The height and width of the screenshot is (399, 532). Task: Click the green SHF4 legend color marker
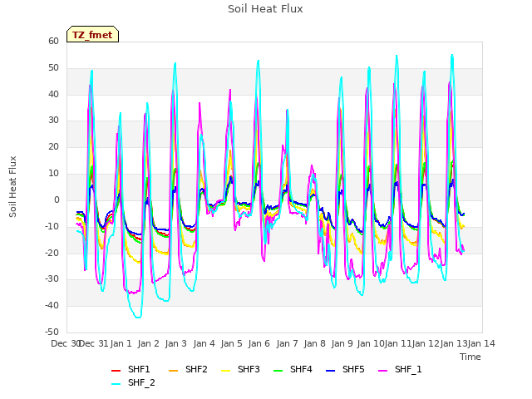(x=278, y=371)
